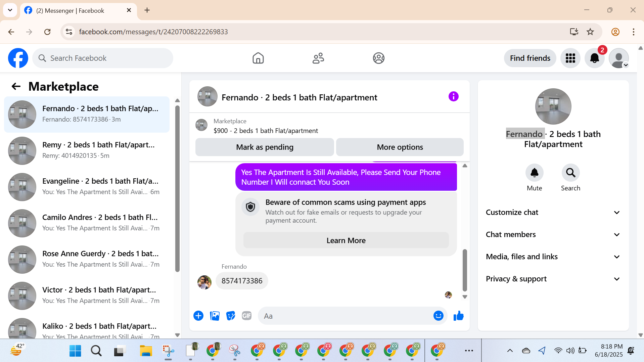Expand Privacy & support section
This screenshot has width=644, height=362.
pyautogui.click(x=553, y=279)
